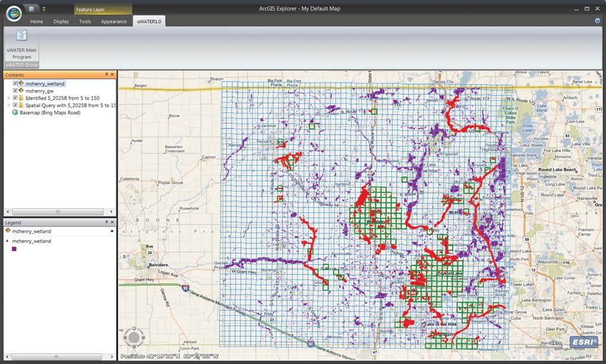Click the Route 47 shield at map bottom
Screen dimensions: 606x364
(375, 352)
